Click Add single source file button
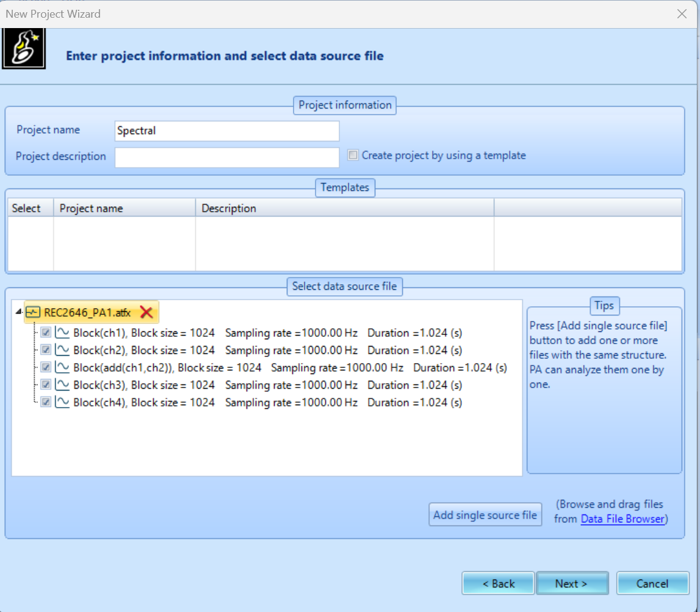700x612 pixels. pos(485,515)
